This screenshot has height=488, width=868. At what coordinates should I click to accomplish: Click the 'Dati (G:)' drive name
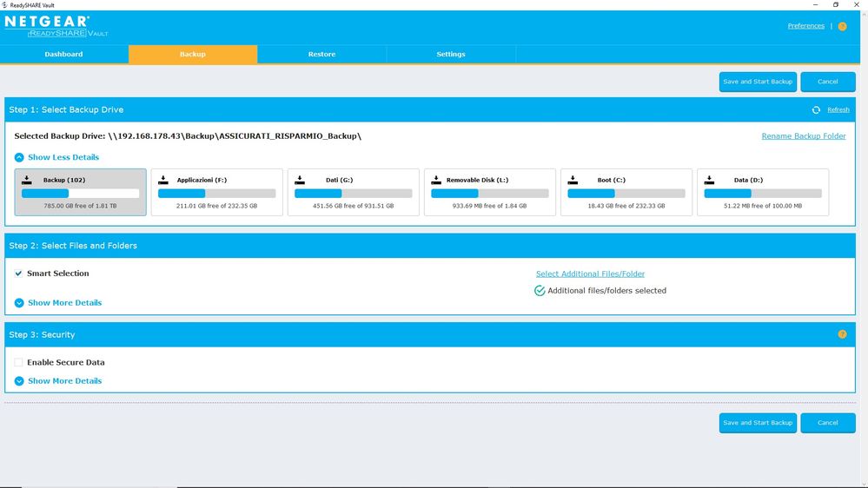pos(340,180)
